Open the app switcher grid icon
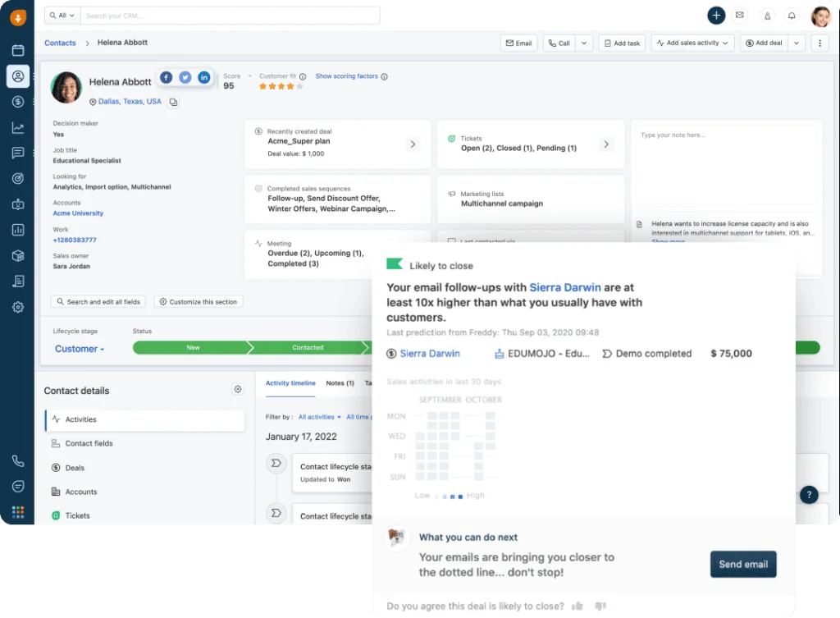 [x=18, y=512]
